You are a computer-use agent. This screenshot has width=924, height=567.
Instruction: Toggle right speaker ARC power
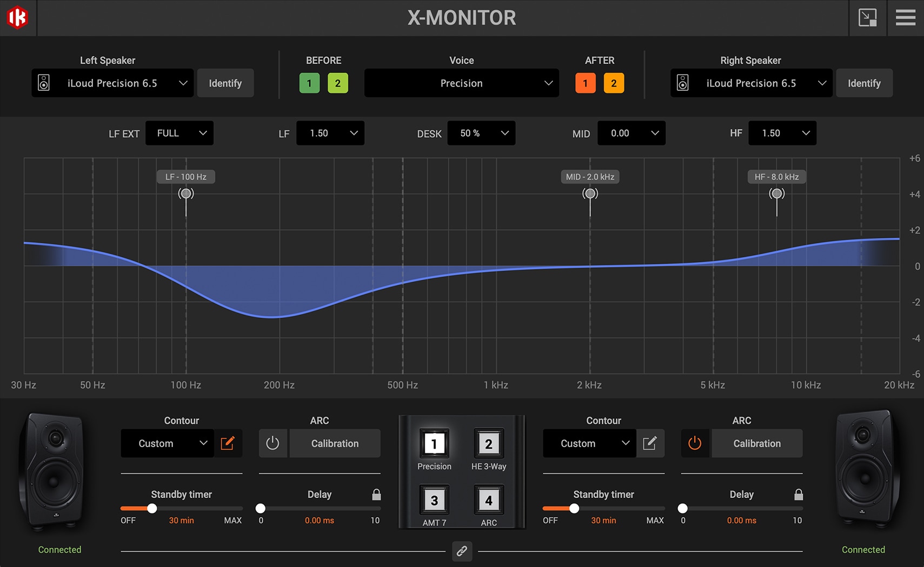pos(695,443)
